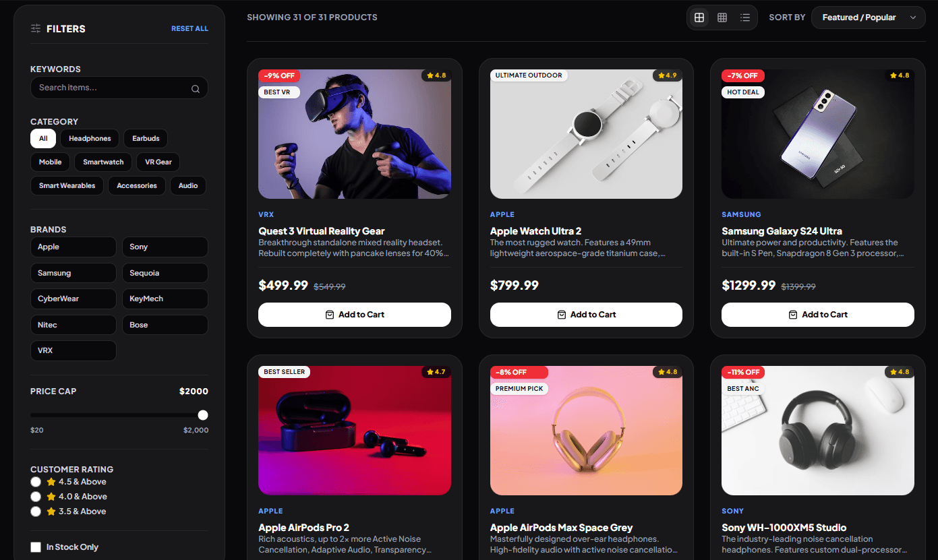
Task: Click the filters sliders icon beside FILTERS
Action: point(36,28)
